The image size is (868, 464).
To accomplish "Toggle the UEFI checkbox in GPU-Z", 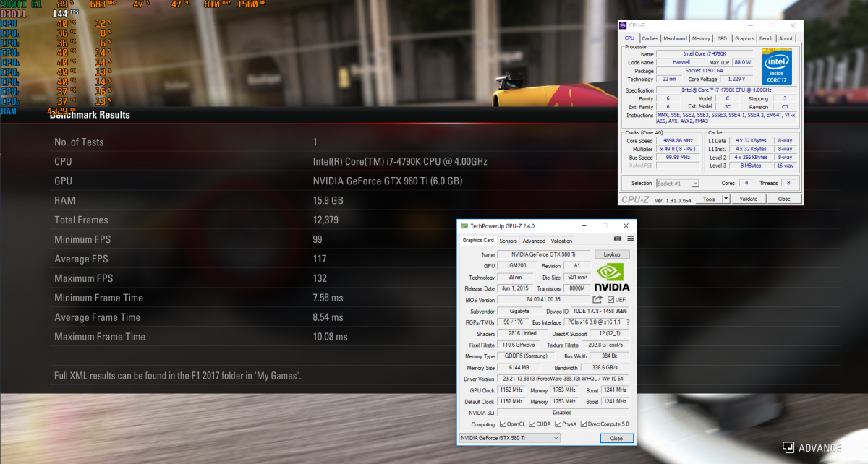I will (611, 300).
